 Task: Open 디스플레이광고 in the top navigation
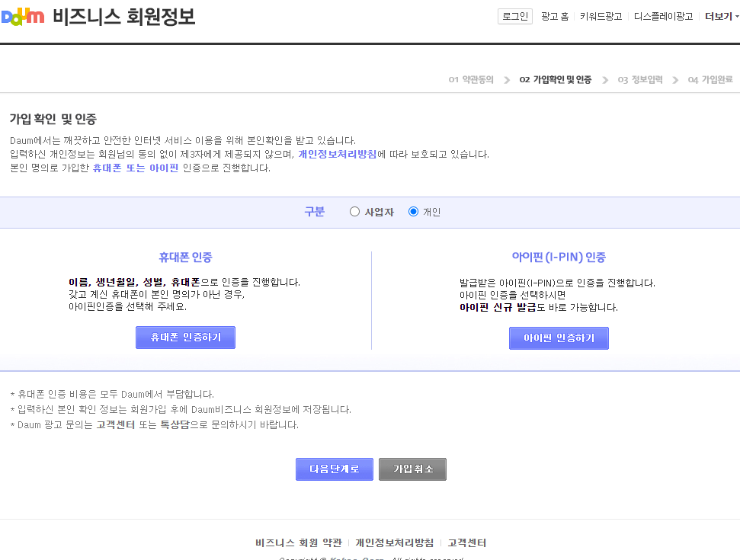click(663, 17)
